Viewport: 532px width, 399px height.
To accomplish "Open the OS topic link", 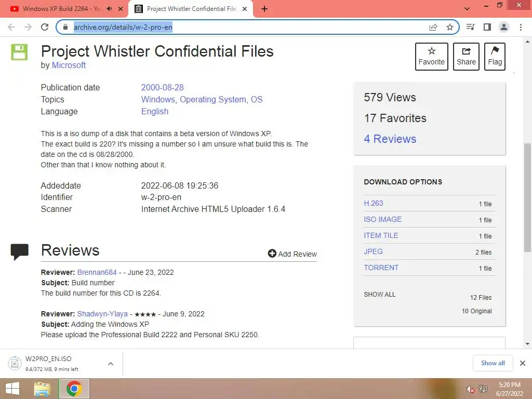I will pyautogui.click(x=257, y=99).
